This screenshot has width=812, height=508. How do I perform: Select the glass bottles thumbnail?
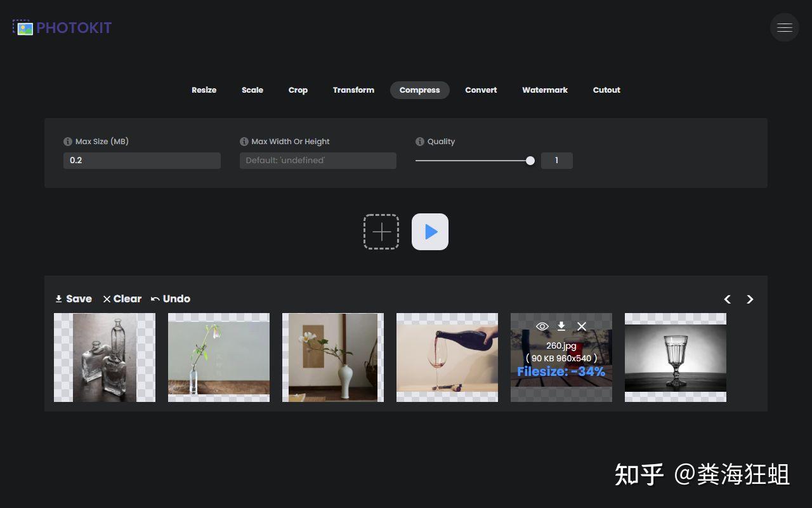(x=105, y=358)
